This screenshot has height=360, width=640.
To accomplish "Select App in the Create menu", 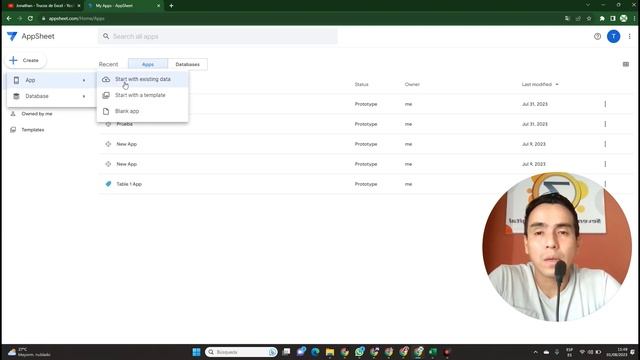I will click(x=51, y=80).
